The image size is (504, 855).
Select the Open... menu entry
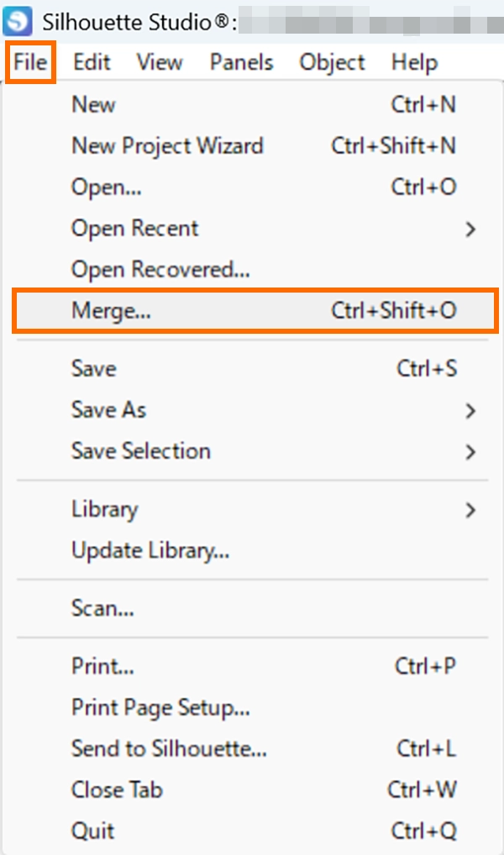tap(106, 187)
